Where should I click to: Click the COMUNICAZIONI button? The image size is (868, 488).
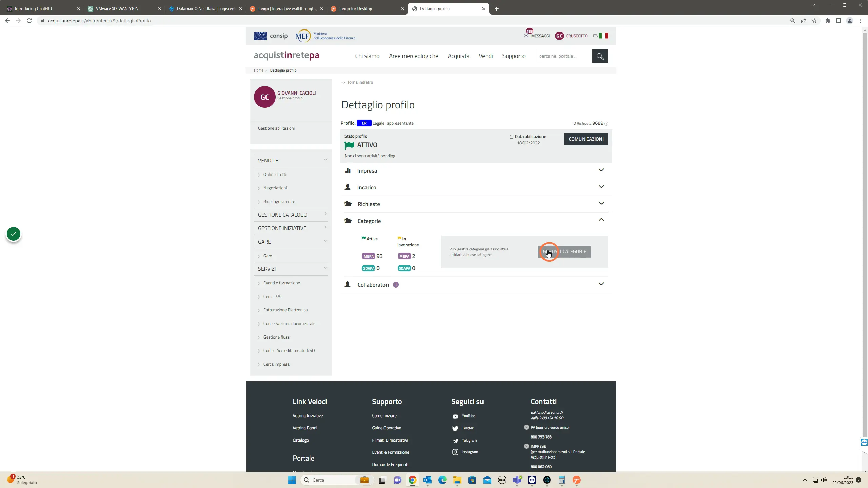click(x=586, y=139)
